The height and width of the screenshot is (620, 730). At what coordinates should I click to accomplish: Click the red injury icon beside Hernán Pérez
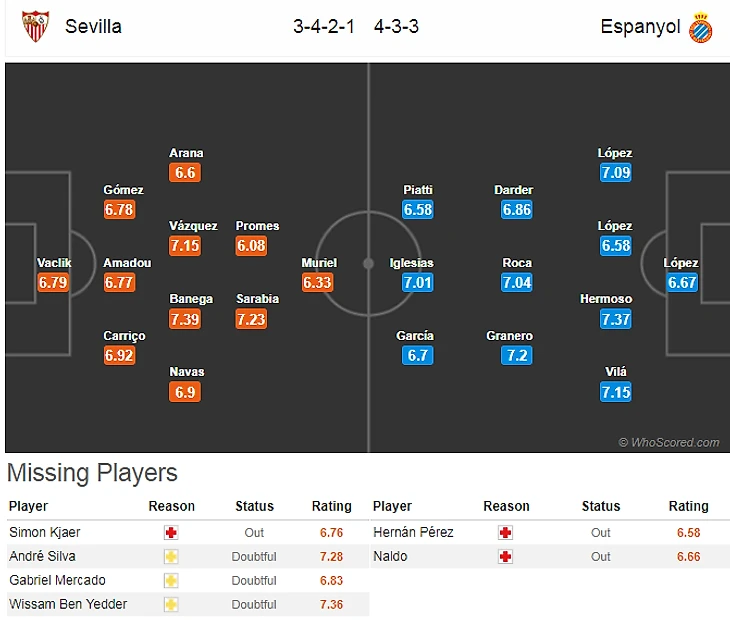click(x=505, y=533)
